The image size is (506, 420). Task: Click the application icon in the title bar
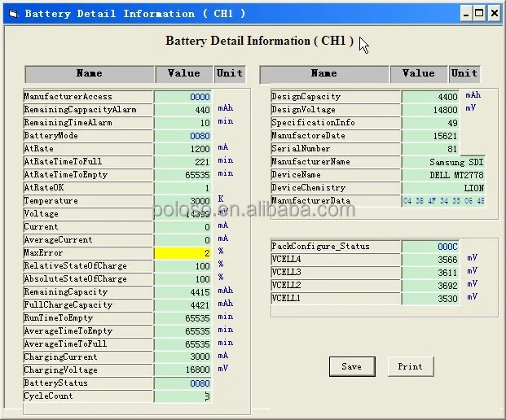(14, 13)
